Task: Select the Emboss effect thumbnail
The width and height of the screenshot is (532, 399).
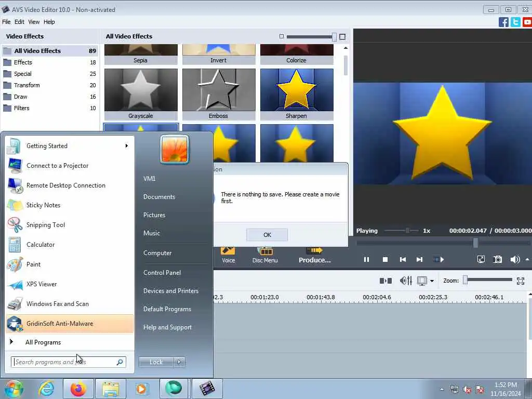Action: 219,95
